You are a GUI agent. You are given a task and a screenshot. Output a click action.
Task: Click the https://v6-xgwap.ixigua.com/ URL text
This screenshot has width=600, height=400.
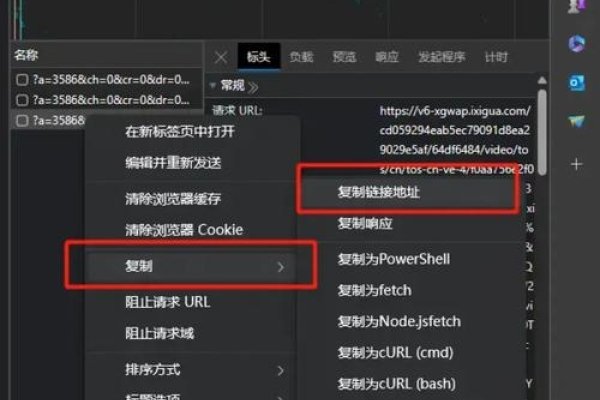pyautogui.click(x=455, y=111)
